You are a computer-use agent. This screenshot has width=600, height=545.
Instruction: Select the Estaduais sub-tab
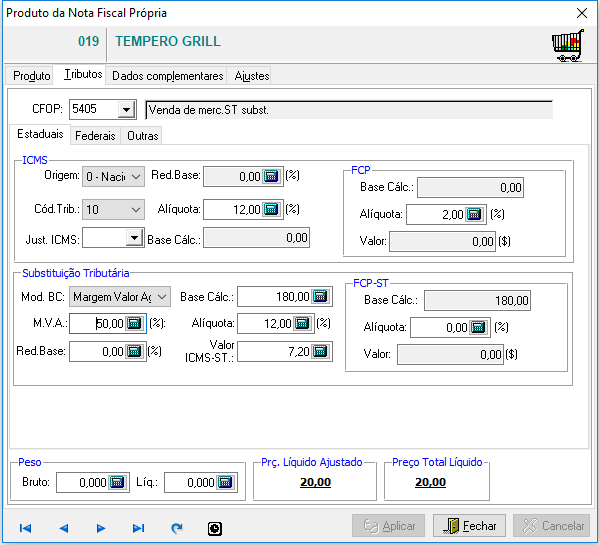pos(40,134)
